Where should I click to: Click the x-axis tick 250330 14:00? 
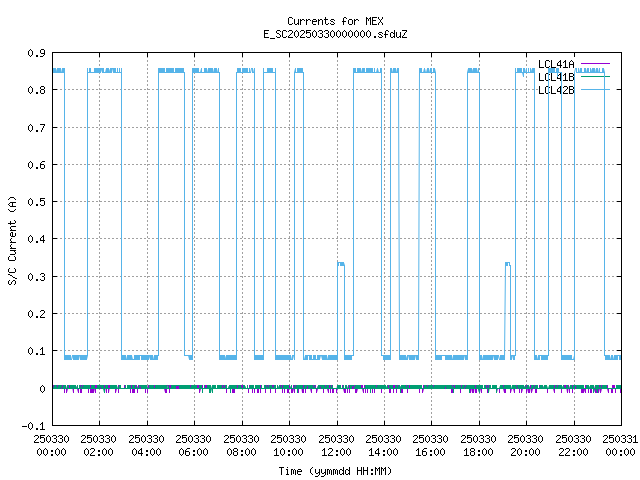(383, 446)
